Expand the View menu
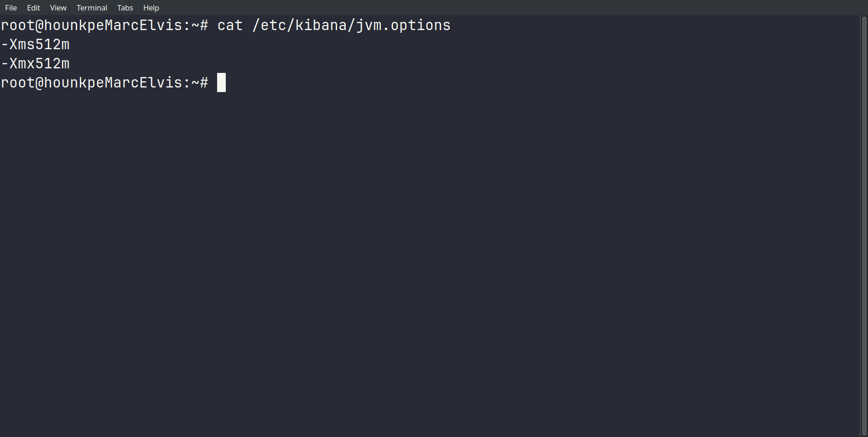The width and height of the screenshot is (868, 437). click(x=58, y=8)
